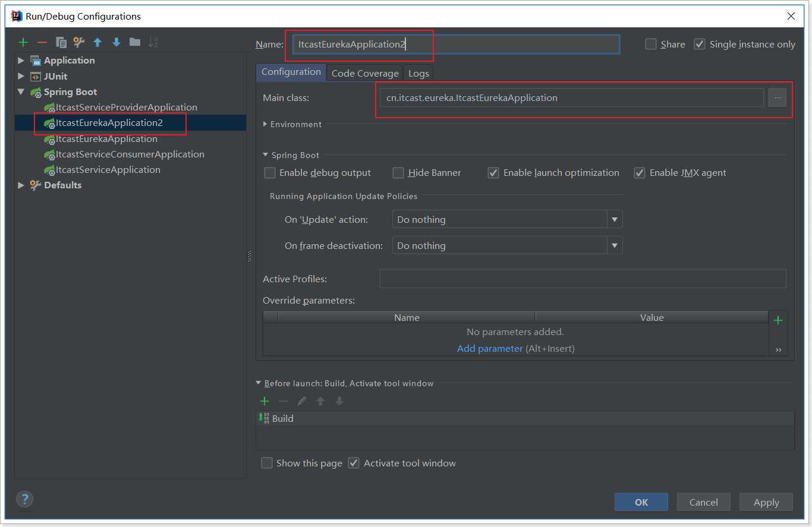
Task: Add override parameter with green plus
Action: tap(778, 320)
